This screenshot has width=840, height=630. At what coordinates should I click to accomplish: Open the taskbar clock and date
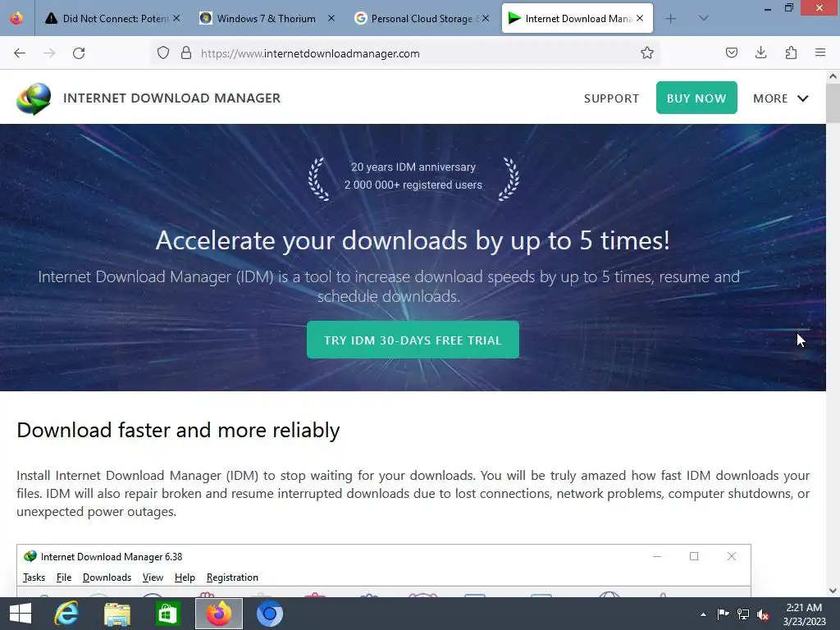point(804,614)
